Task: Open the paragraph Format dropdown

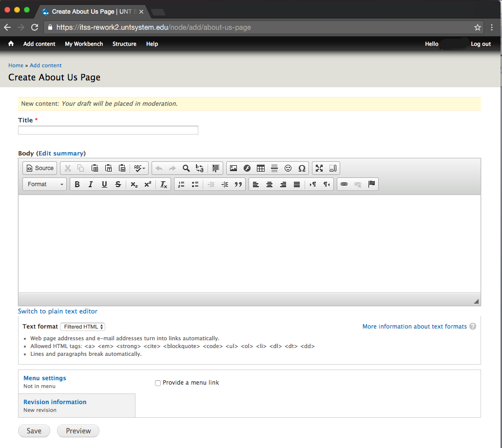Action: coord(45,184)
